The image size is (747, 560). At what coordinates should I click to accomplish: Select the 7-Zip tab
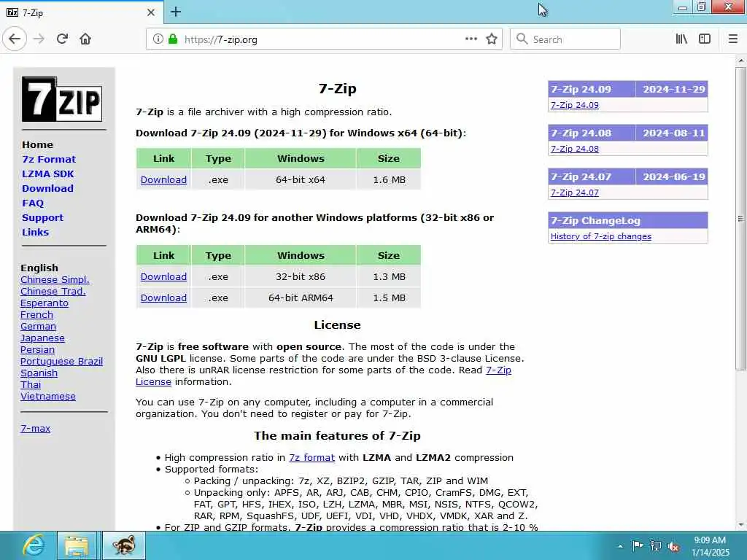coord(81,12)
